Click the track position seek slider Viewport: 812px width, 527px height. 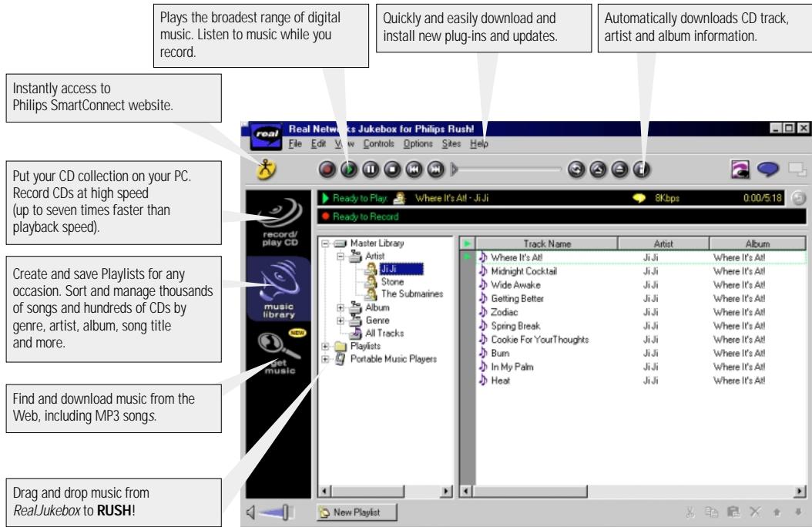pos(507,170)
